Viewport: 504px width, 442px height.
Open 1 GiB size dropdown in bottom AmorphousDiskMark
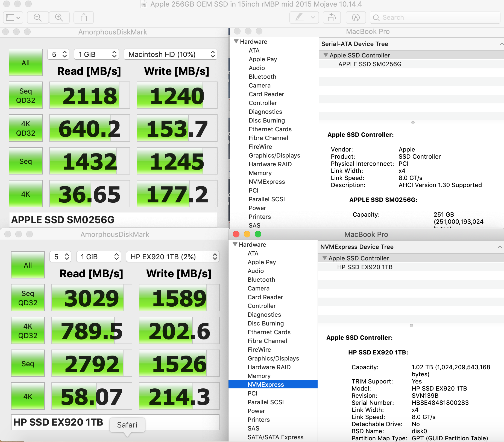[99, 257]
